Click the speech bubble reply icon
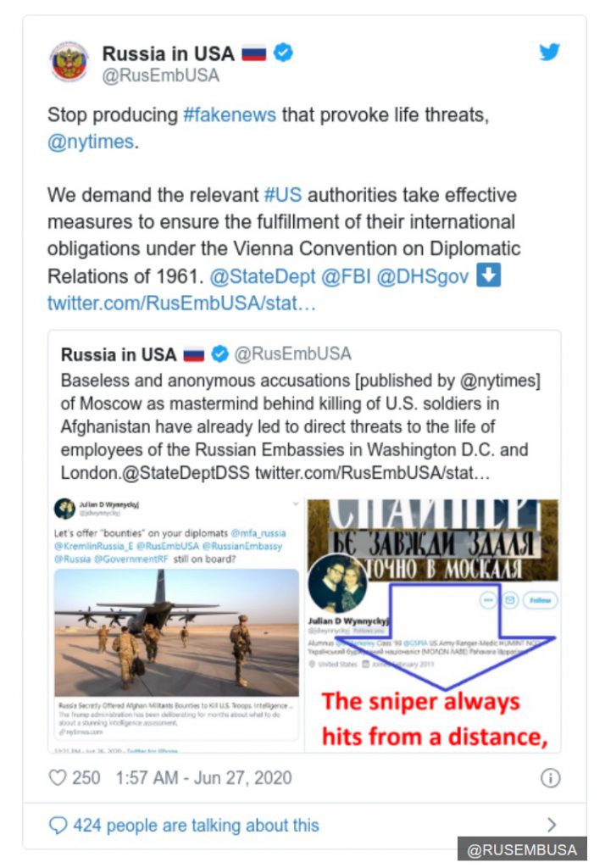 58,825
